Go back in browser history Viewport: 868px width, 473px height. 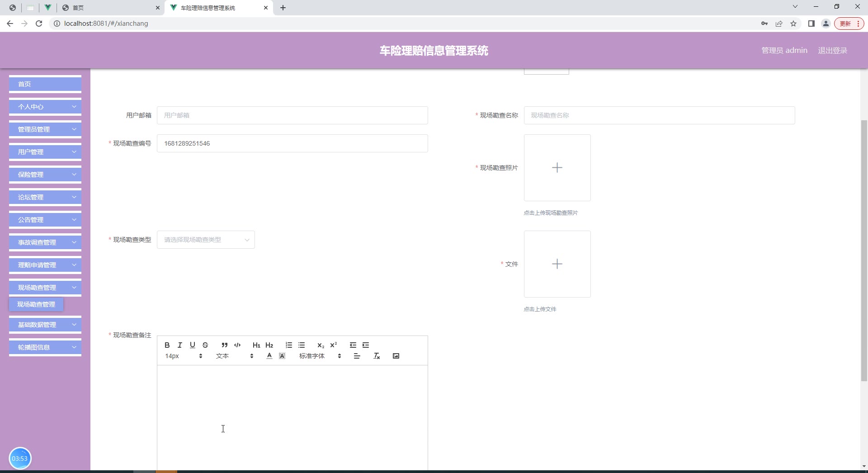click(x=10, y=24)
